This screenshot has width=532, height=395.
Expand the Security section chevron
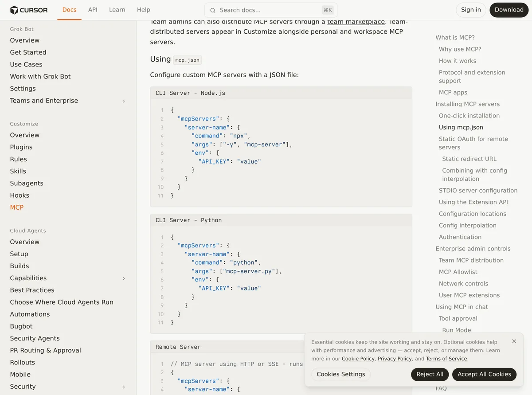(124, 387)
